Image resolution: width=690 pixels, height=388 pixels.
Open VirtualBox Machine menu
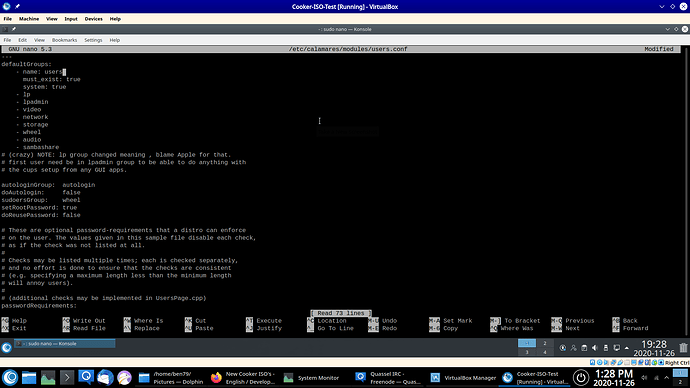click(x=29, y=19)
